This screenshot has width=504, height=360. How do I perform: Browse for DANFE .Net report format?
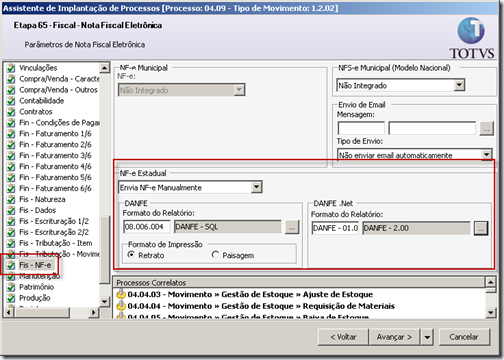(481, 229)
